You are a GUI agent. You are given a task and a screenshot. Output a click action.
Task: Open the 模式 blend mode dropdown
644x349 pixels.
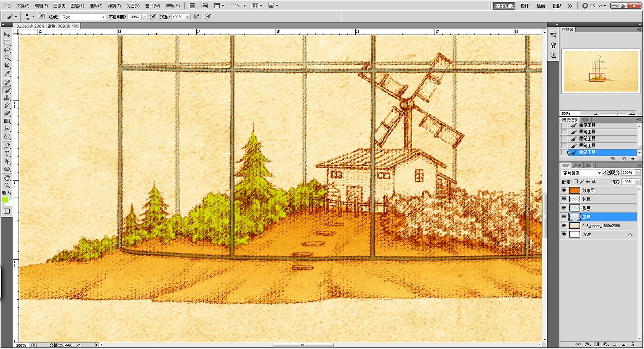[83, 17]
